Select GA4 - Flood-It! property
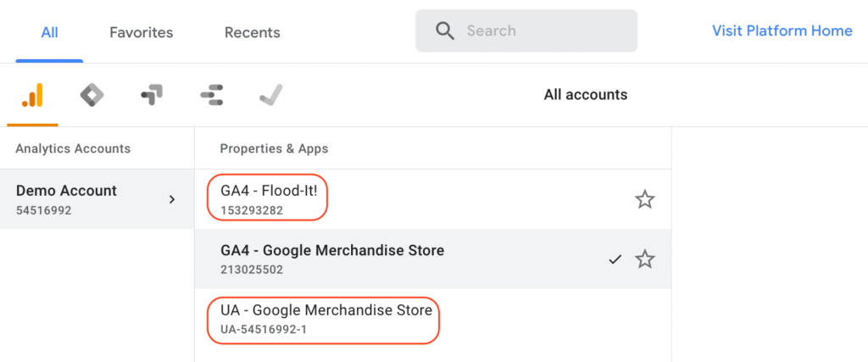Image resolution: width=868 pixels, height=362 pixels. point(432,199)
